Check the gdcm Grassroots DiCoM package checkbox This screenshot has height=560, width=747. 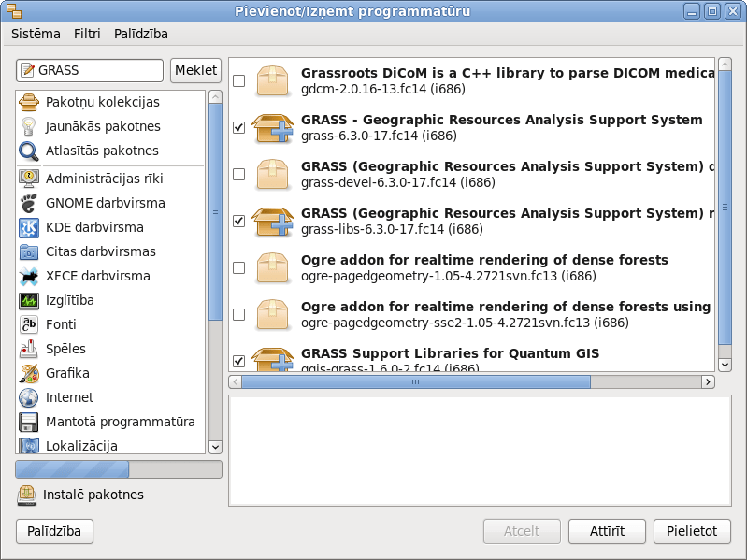[x=238, y=81]
